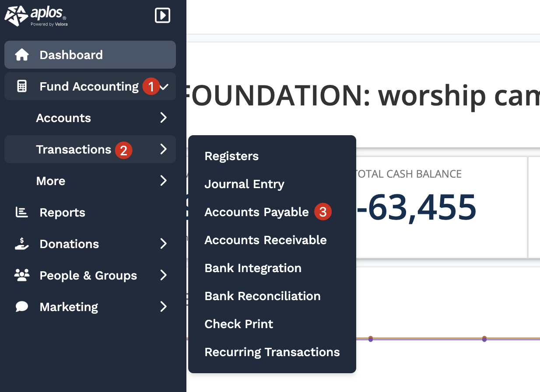Collapse the Fund Accounting chevron
The width and height of the screenshot is (540, 392).
164,87
